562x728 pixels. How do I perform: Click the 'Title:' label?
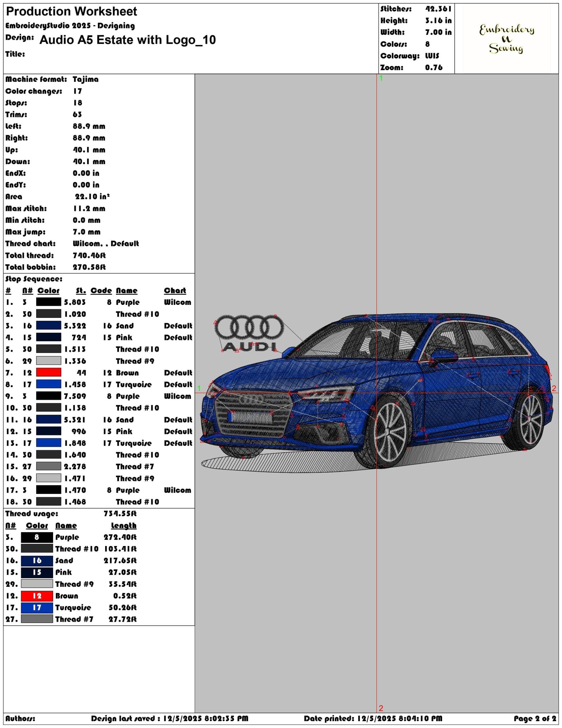(15, 54)
